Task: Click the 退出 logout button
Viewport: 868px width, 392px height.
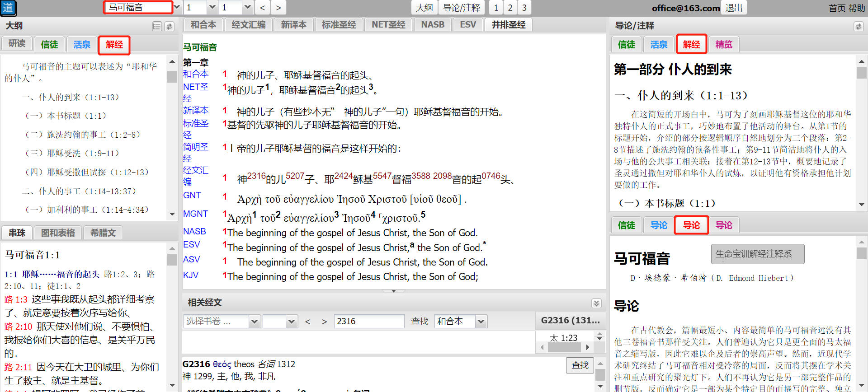Action: [x=734, y=8]
